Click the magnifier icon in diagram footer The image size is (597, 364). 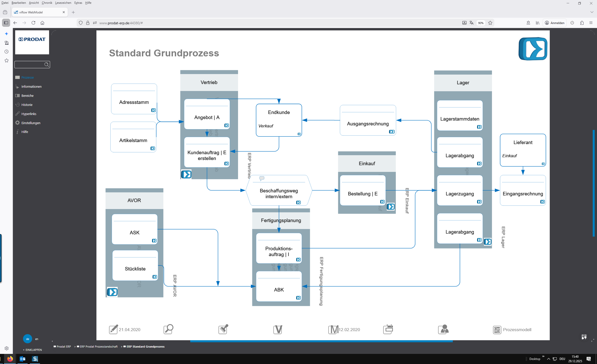pyautogui.click(x=168, y=329)
